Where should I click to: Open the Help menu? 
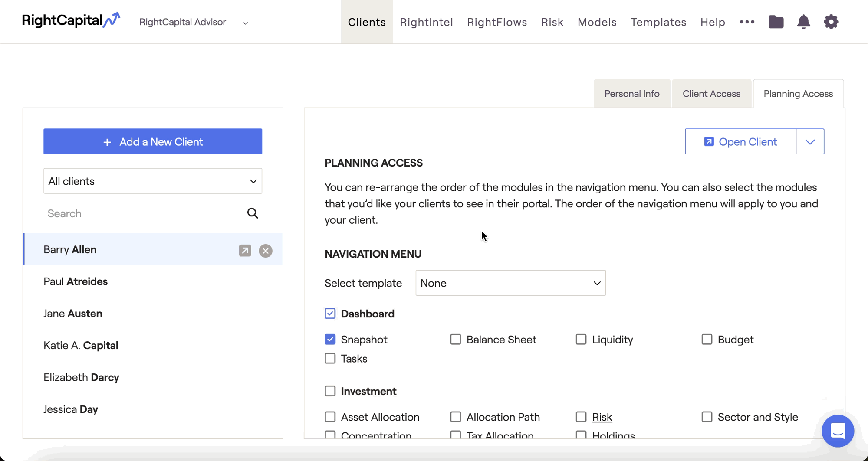(713, 22)
